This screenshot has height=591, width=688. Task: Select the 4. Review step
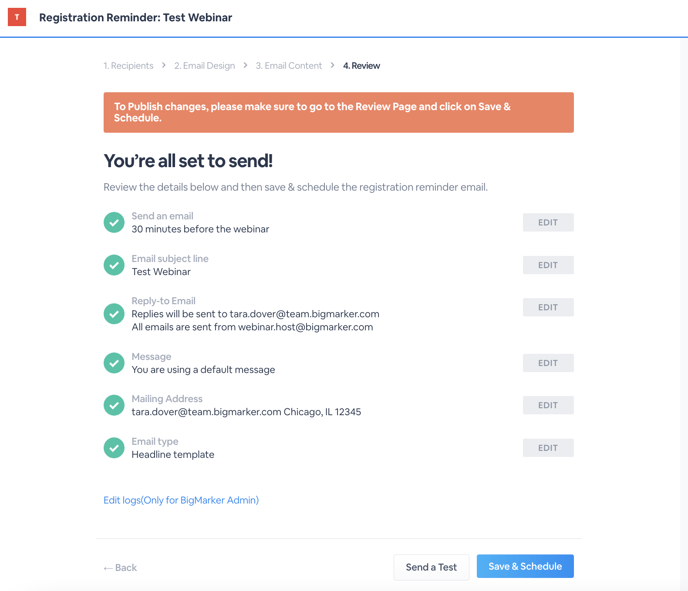tap(362, 66)
